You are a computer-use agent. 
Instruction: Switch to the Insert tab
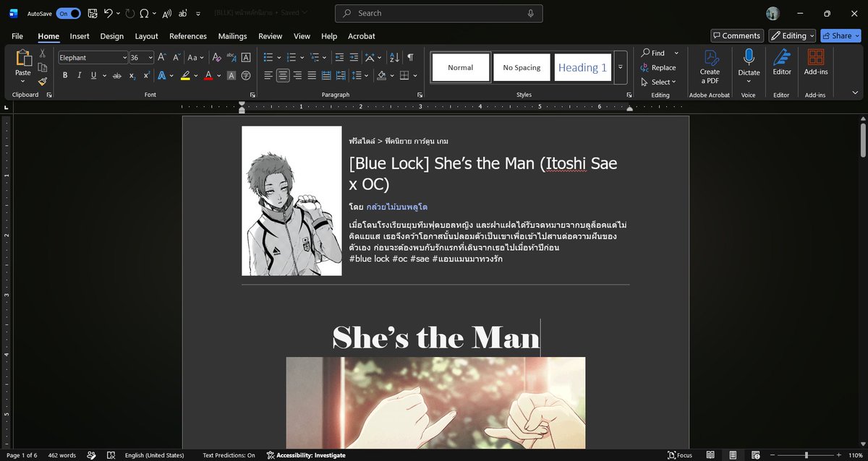point(80,36)
